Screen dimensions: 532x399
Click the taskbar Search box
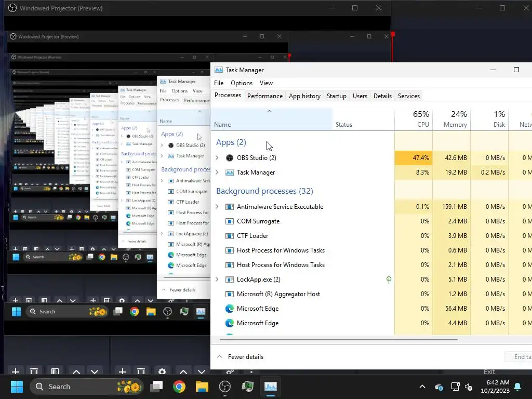87,387
